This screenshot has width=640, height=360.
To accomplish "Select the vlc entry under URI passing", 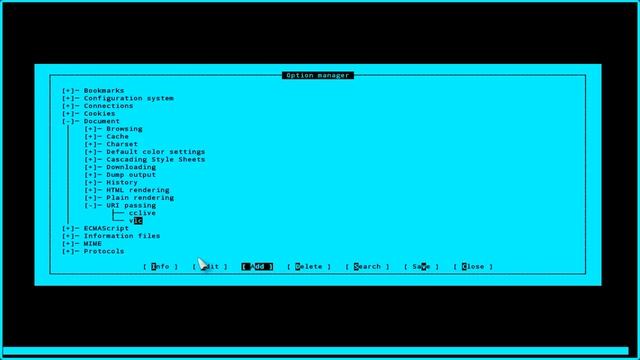I will coord(136,221).
